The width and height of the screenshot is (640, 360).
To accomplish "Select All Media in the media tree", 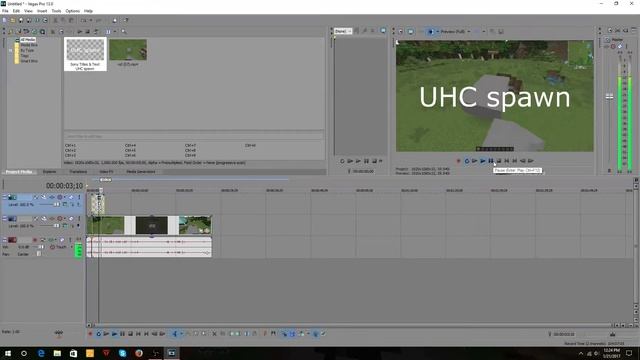I will click(x=28, y=40).
